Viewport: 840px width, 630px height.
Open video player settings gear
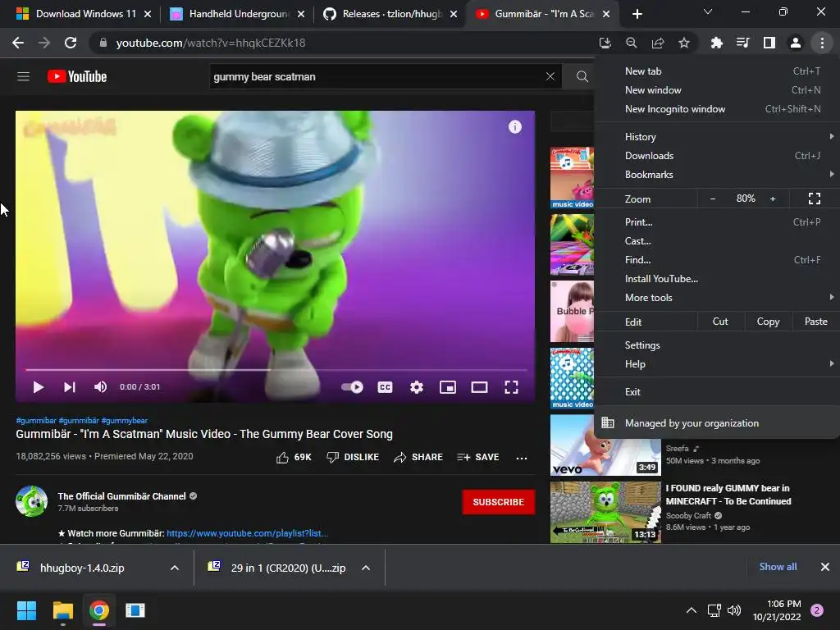click(x=416, y=387)
